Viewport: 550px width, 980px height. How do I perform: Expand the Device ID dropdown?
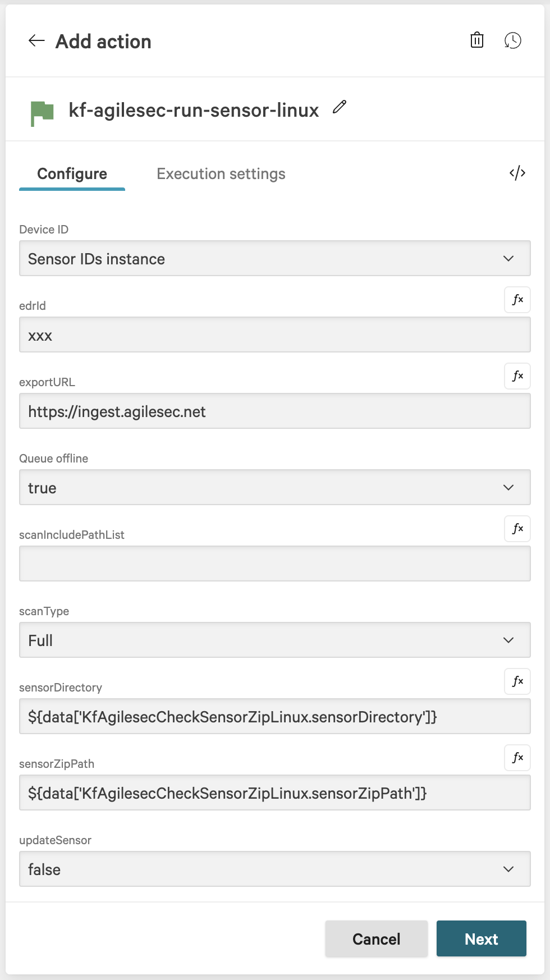275,259
